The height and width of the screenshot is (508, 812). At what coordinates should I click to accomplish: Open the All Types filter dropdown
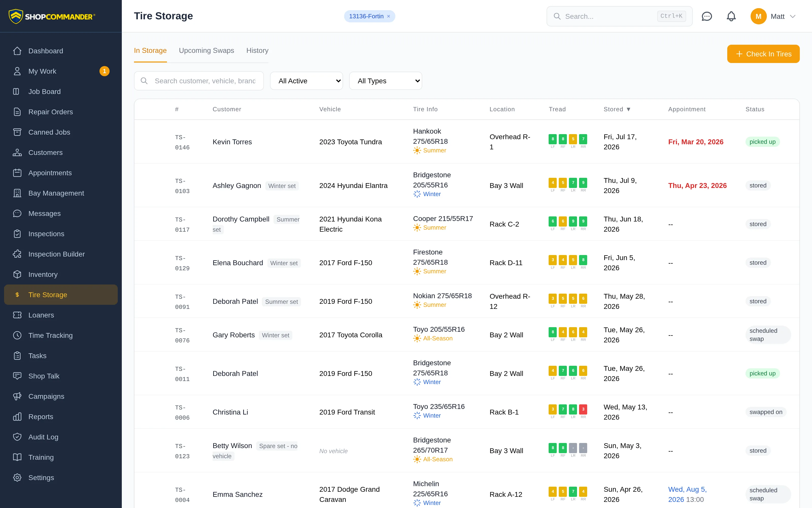(385, 81)
